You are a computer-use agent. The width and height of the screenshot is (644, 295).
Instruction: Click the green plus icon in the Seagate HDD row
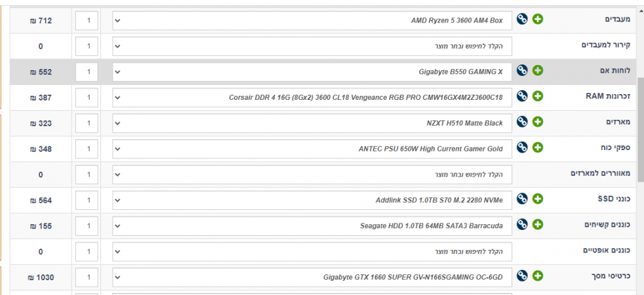538,224
